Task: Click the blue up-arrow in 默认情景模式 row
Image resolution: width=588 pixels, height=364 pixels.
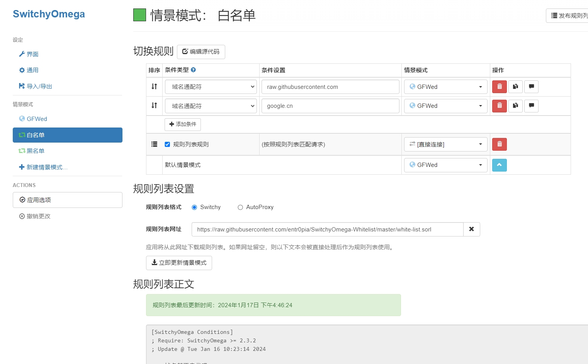Action: 499,165
